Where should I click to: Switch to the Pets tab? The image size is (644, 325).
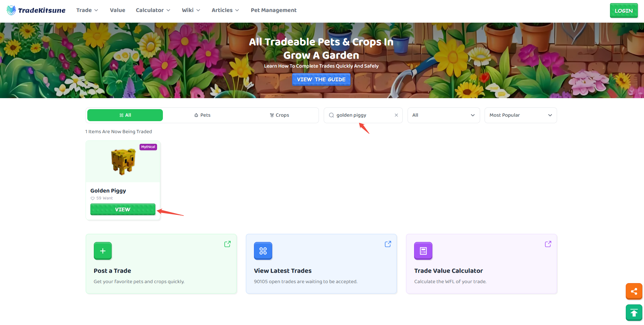[x=202, y=115]
